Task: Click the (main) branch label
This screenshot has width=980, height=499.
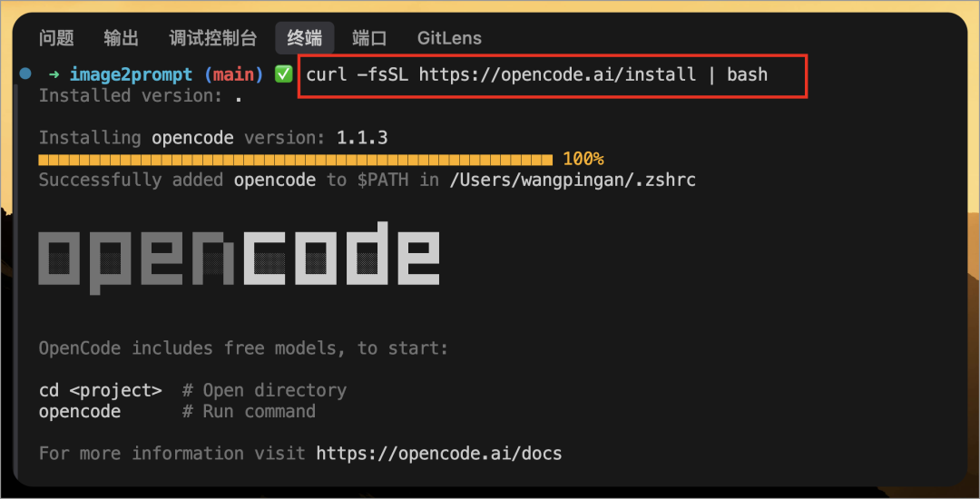Action: pyautogui.click(x=234, y=75)
